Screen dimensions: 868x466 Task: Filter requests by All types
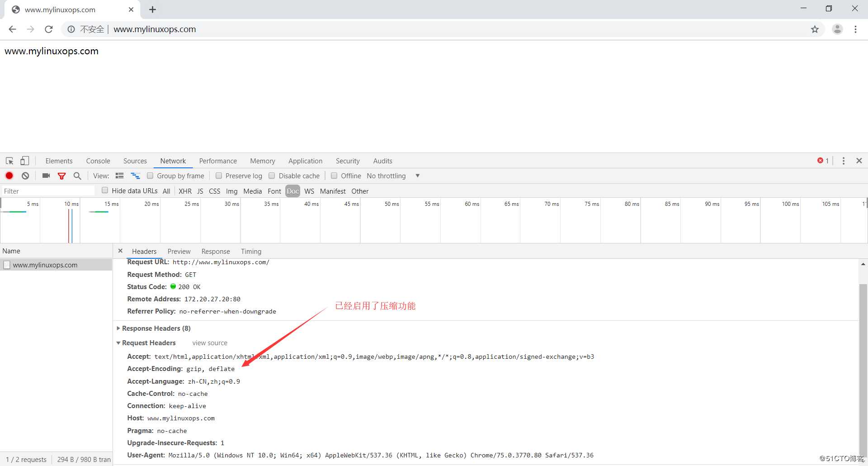[166, 191]
